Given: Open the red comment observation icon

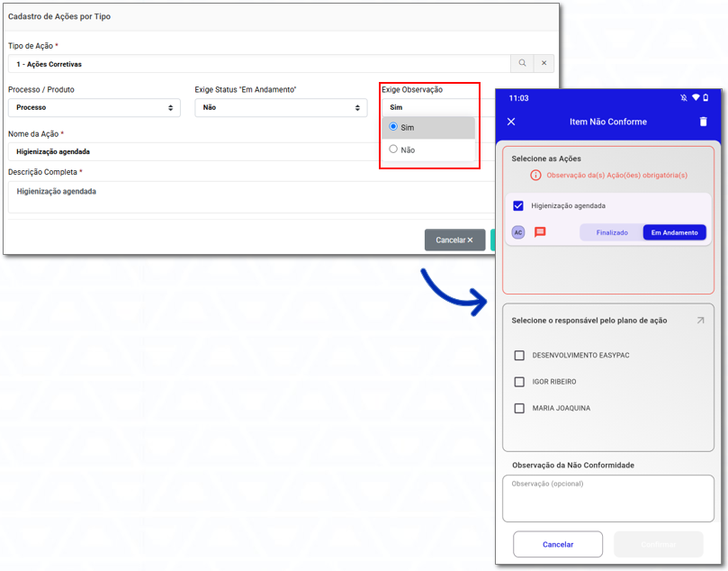Looking at the screenshot, I should [x=540, y=231].
